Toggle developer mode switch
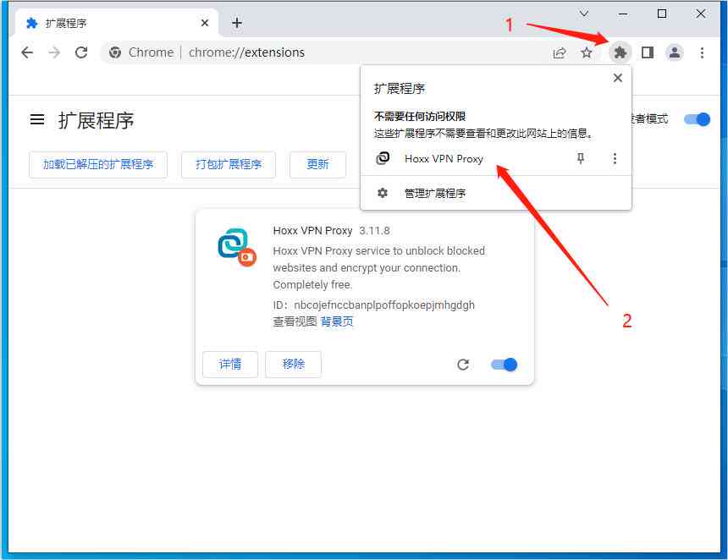Image resolution: width=728 pixels, height=560 pixels. point(697,119)
